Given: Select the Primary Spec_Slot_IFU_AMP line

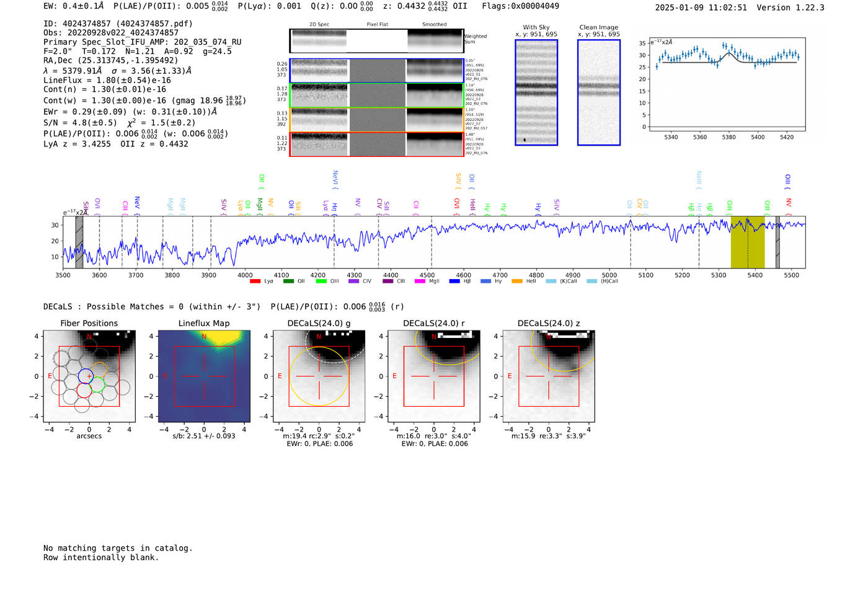Looking at the screenshot, I should pyautogui.click(x=143, y=42).
